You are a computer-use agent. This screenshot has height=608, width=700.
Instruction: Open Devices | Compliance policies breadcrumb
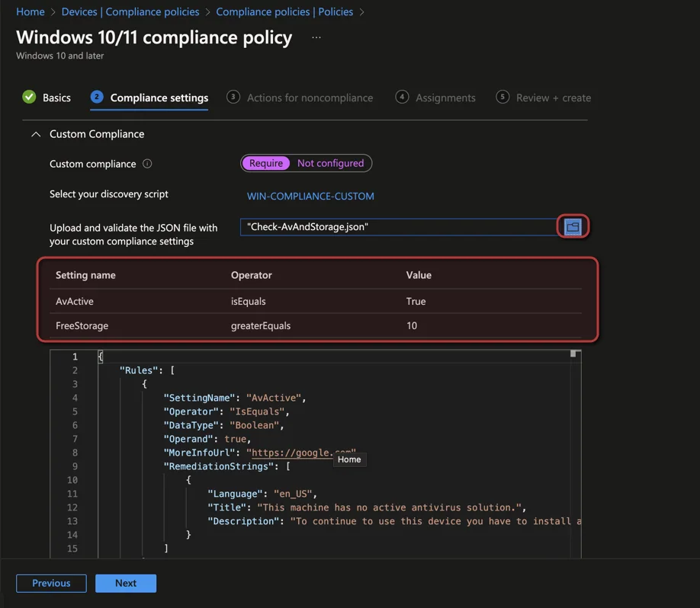(130, 12)
